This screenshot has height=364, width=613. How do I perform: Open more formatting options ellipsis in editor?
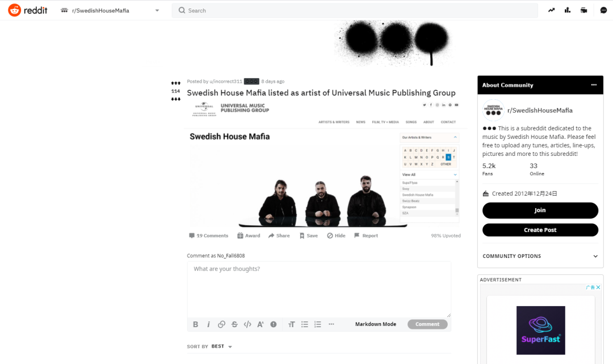click(331, 324)
